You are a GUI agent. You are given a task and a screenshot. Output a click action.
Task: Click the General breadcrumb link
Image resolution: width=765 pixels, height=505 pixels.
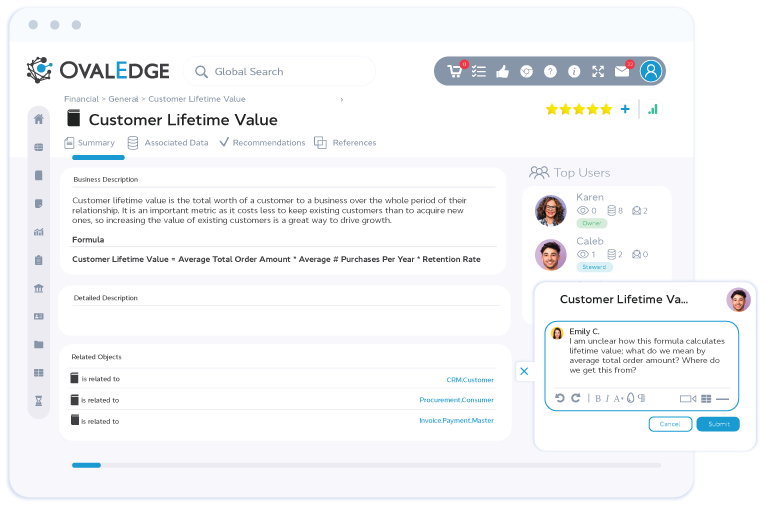123,99
